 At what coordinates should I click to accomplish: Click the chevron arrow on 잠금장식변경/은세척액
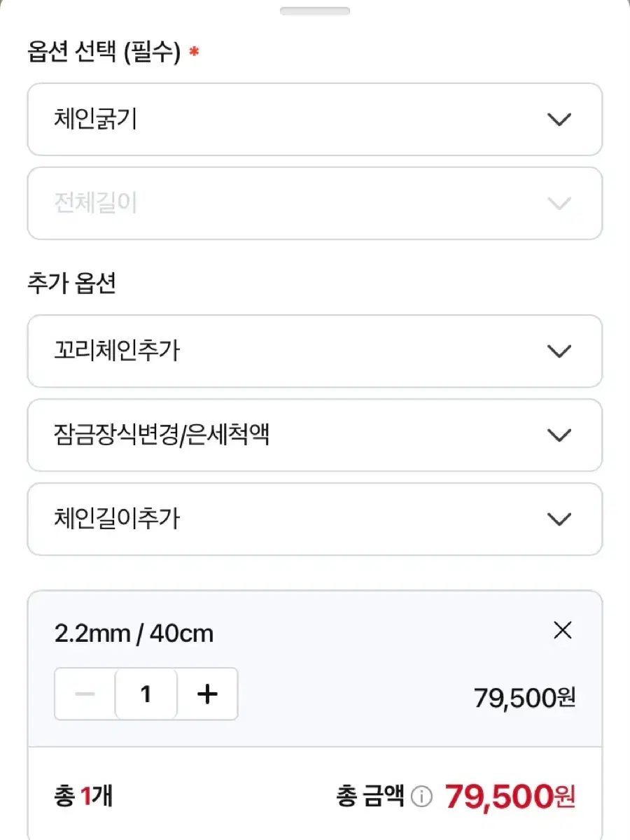point(559,435)
